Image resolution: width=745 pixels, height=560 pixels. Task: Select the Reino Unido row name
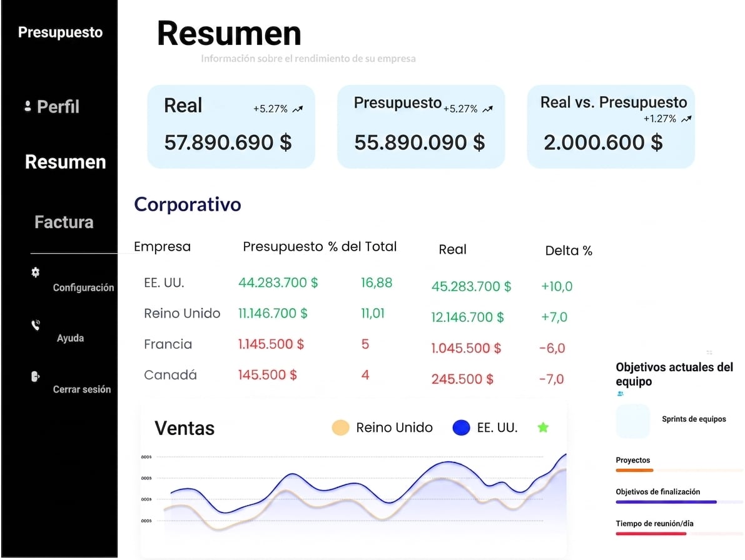(x=182, y=313)
